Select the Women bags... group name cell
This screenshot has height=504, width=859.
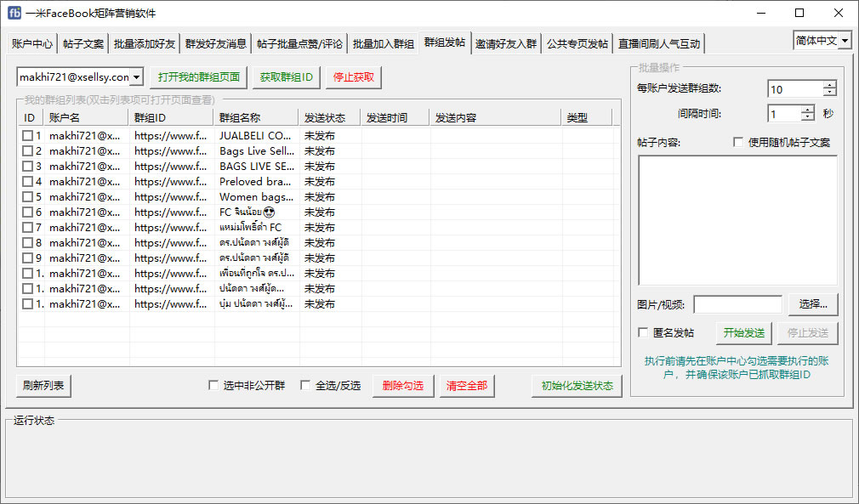tap(256, 197)
